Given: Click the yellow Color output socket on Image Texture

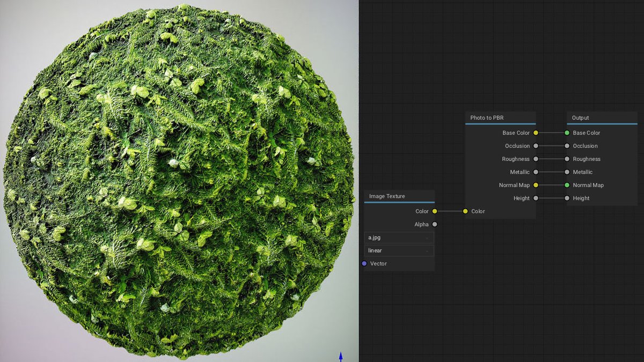Looking at the screenshot, I should pos(435,211).
